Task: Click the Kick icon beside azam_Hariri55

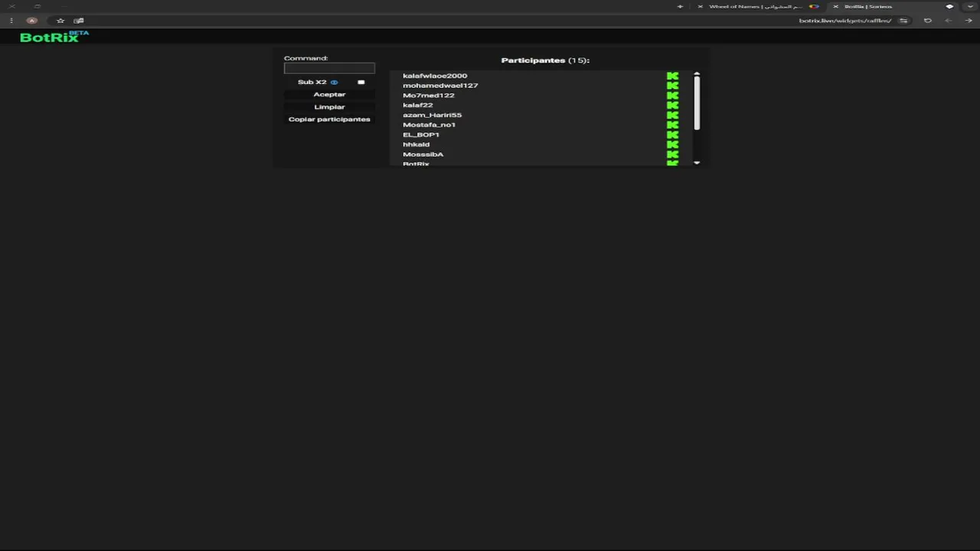Action: pyautogui.click(x=672, y=115)
